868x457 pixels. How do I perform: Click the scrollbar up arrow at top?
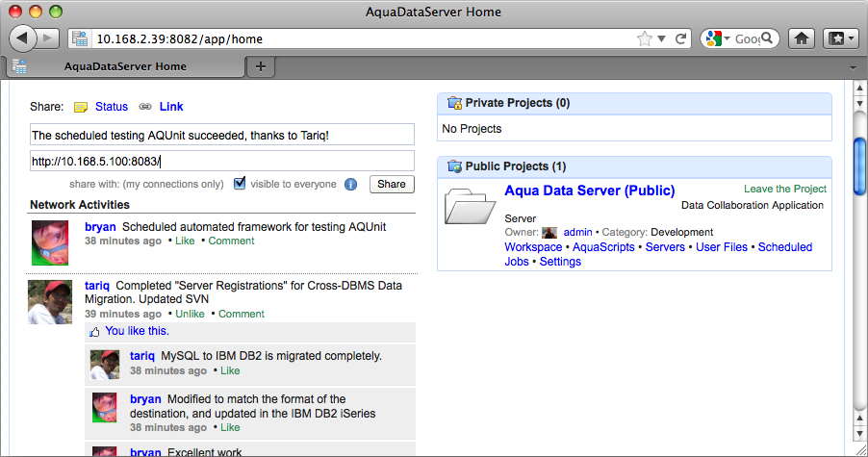tap(859, 88)
